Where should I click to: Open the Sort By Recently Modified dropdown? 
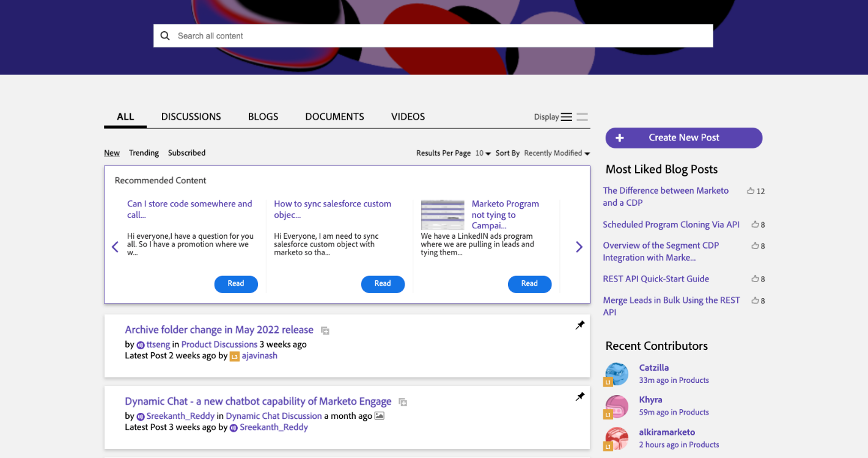click(x=557, y=153)
